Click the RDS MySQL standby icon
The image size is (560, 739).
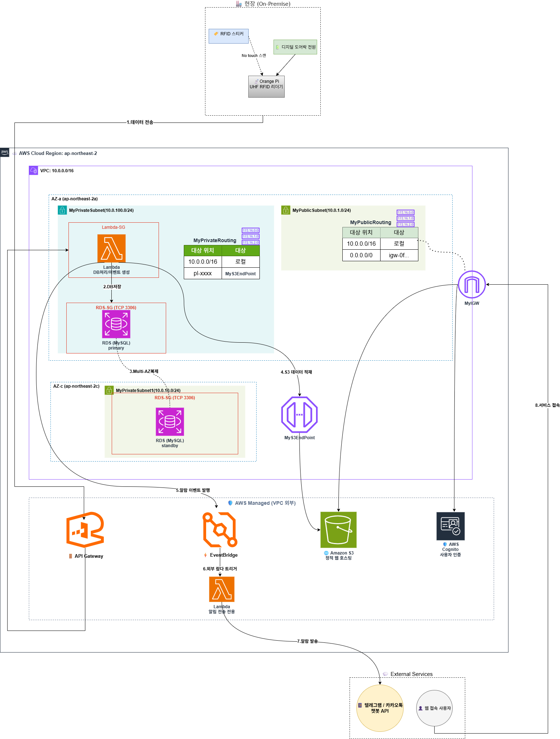170,422
